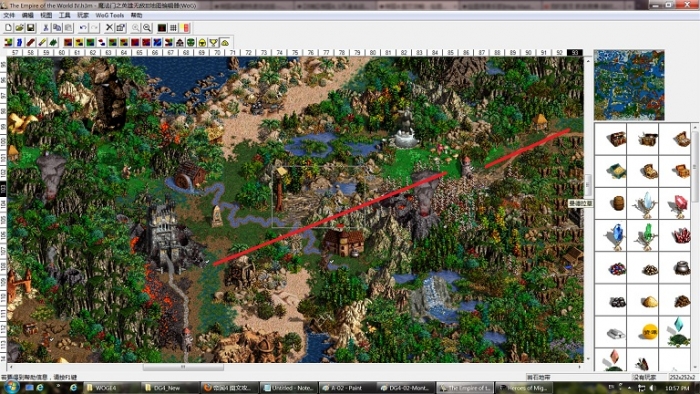700x394 pixels.
Task: Select the green monster face palette icon
Action: (x=191, y=42)
